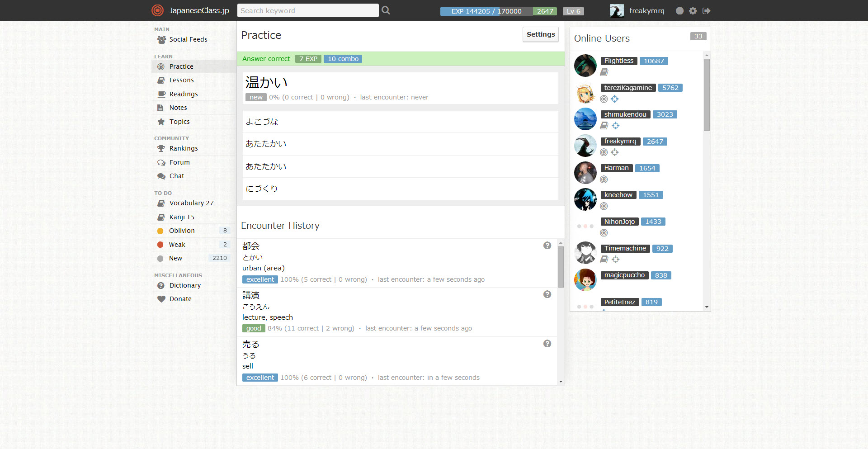Screen dimensions: 868x449
Task: Click the search magnifier icon
Action: coord(386,10)
